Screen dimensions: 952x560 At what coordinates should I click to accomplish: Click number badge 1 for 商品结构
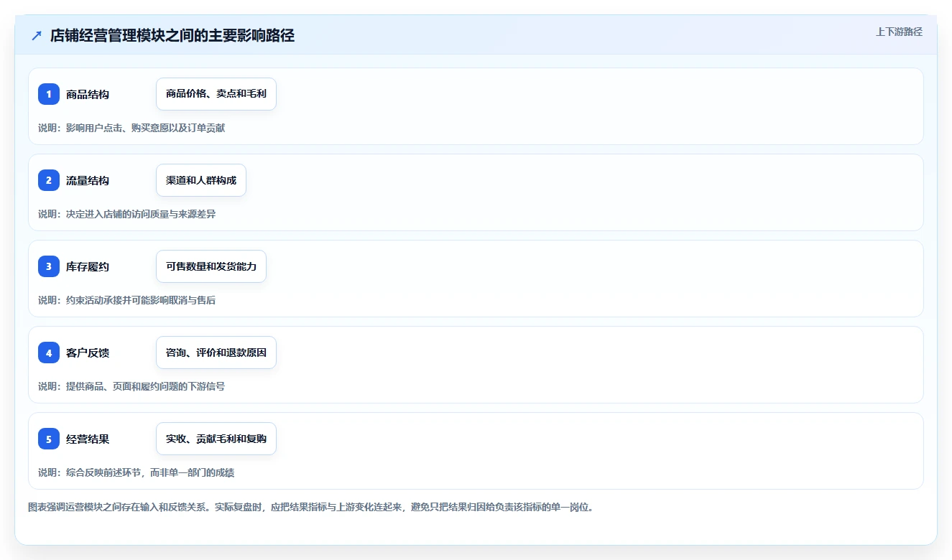(49, 94)
